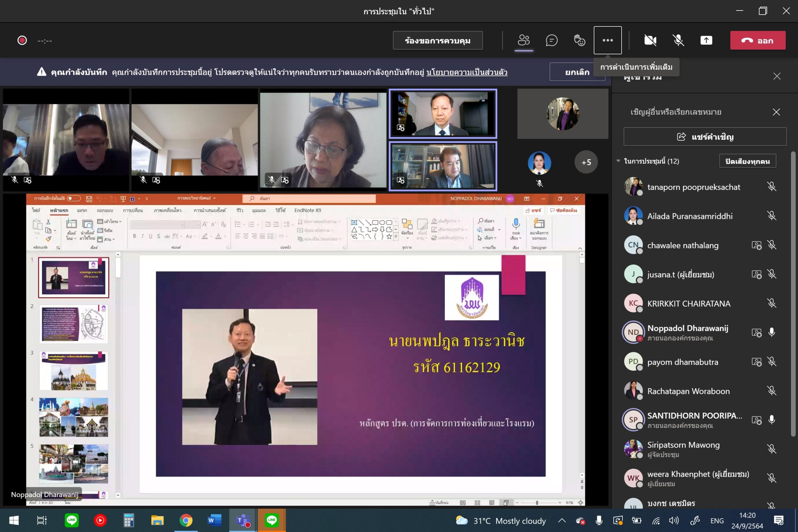Click Ailada Puranasamriddhi muted mic icon

coord(772,216)
